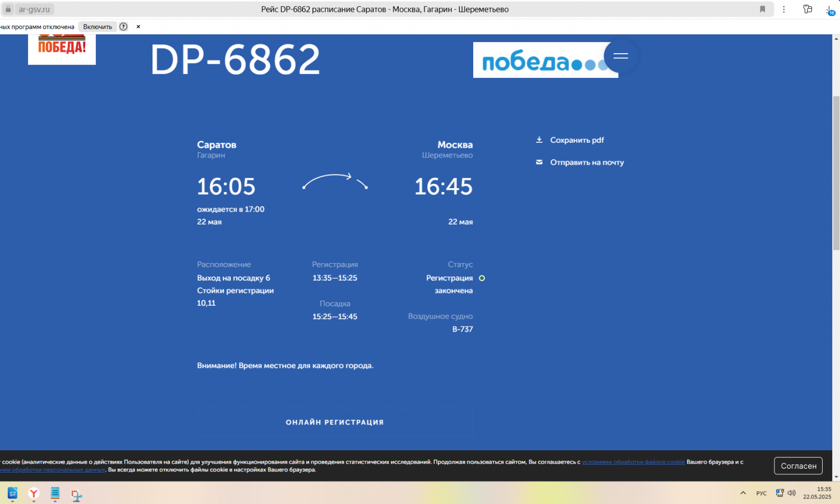Click arrival time 16:45
The width and height of the screenshot is (840, 504).
coord(444,186)
